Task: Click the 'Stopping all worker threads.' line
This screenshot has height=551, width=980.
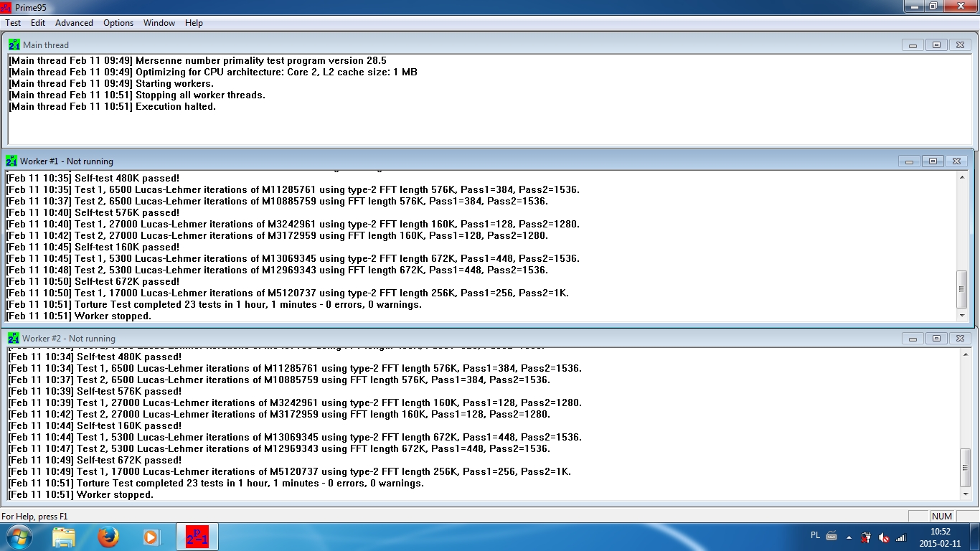Action: (137, 95)
